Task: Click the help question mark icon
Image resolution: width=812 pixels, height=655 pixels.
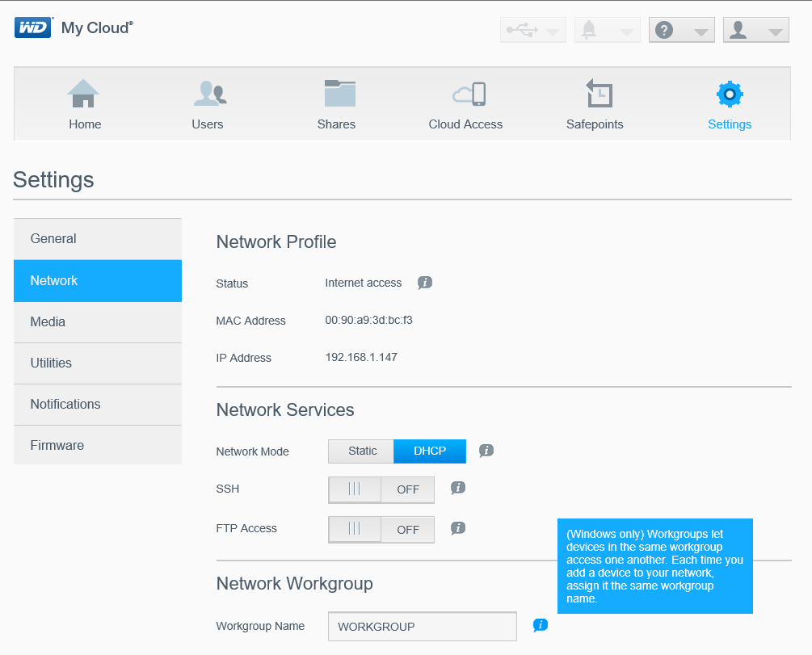Action: click(664, 30)
